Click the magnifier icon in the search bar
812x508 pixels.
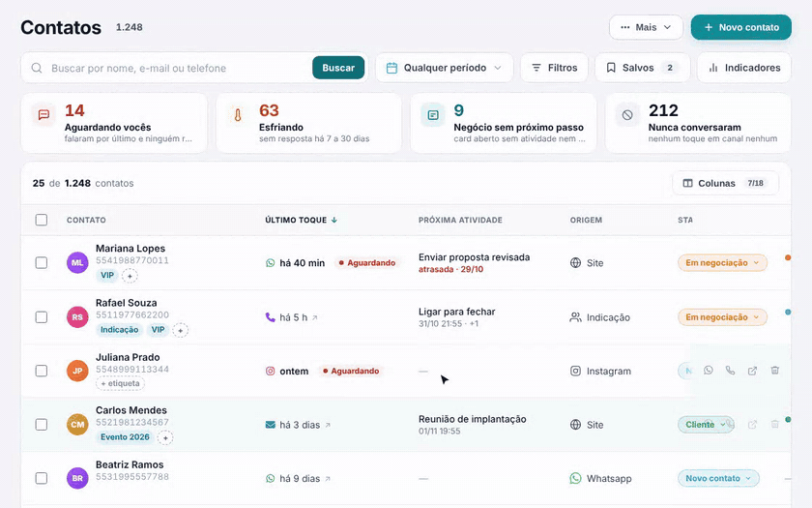click(37, 68)
